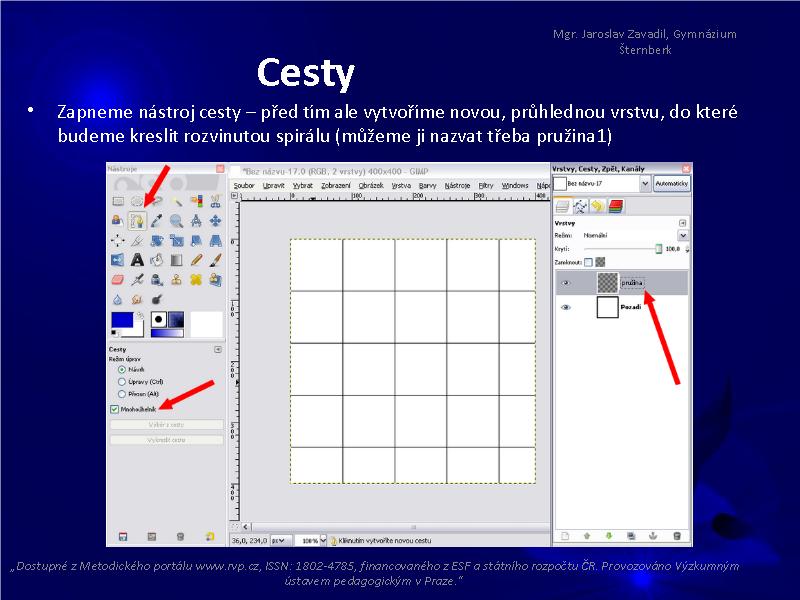
Task: Select the Blend gradient tool
Action: point(177,260)
